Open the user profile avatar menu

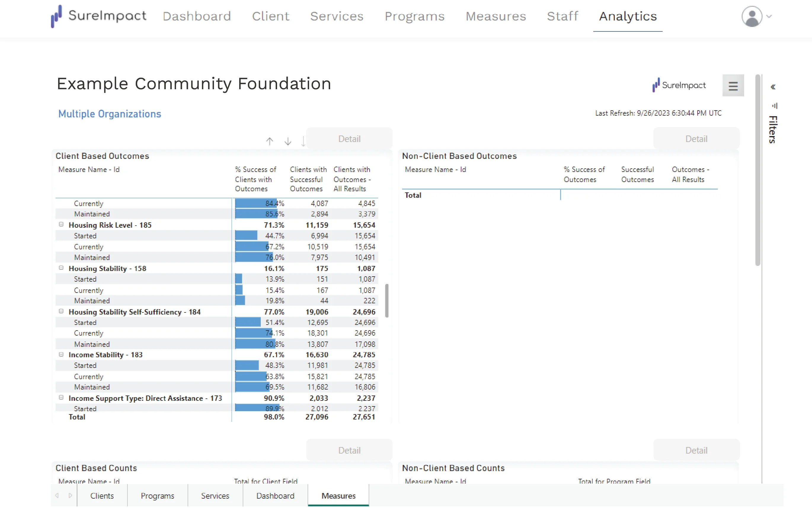click(x=752, y=16)
